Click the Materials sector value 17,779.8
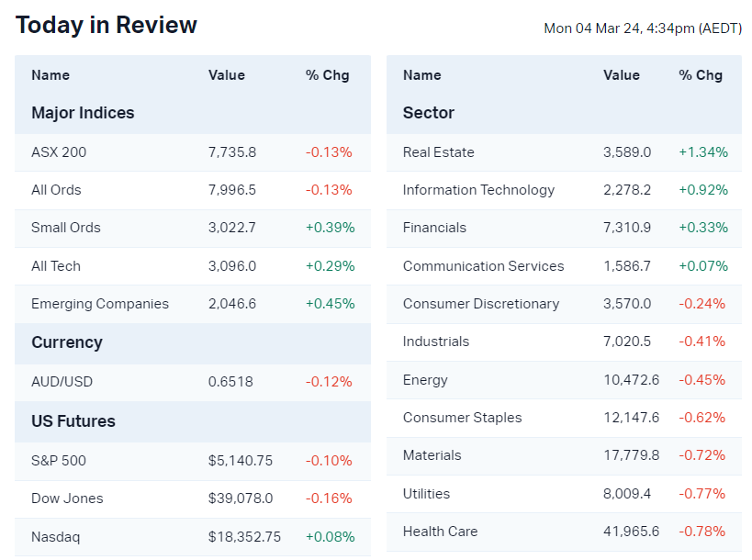752x560 pixels. pyautogui.click(x=626, y=455)
